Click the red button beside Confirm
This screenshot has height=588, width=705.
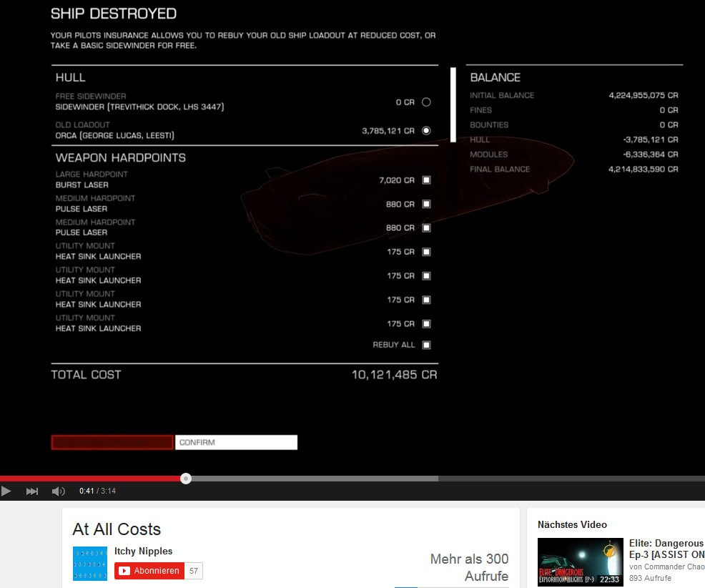[112, 442]
